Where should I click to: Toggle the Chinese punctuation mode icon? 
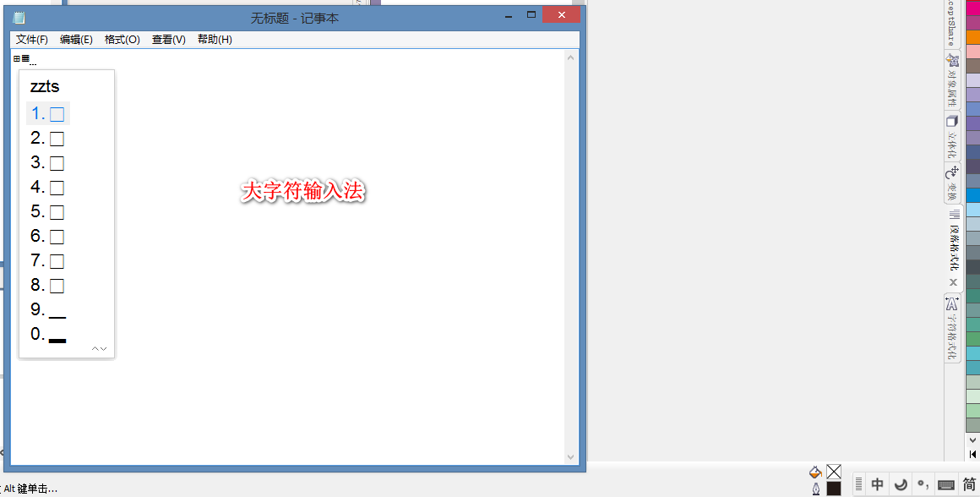click(x=923, y=484)
